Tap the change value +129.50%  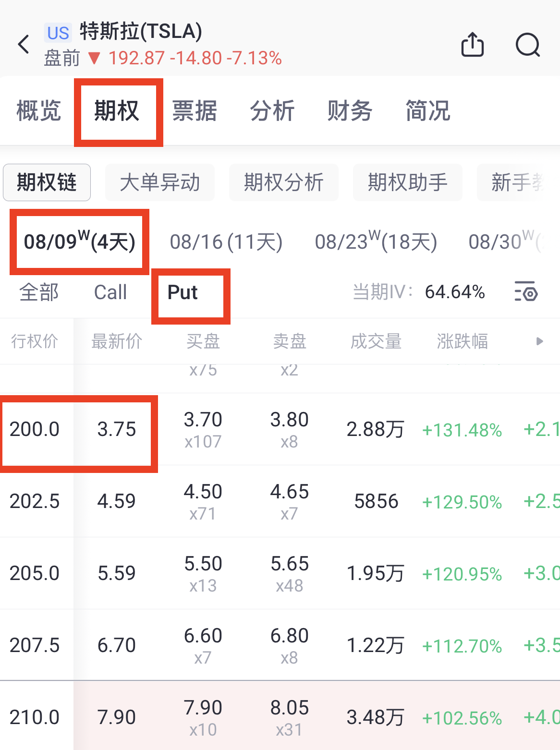tap(462, 502)
